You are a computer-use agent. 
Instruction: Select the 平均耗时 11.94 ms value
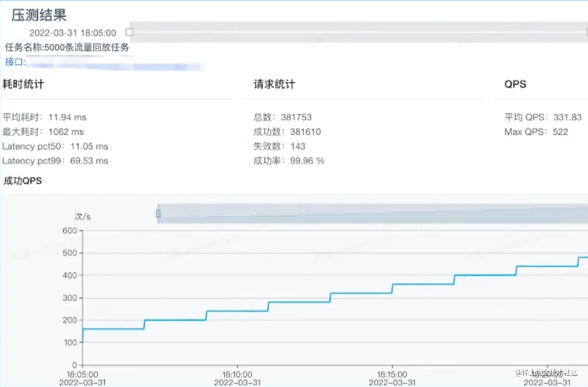point(44,117)
